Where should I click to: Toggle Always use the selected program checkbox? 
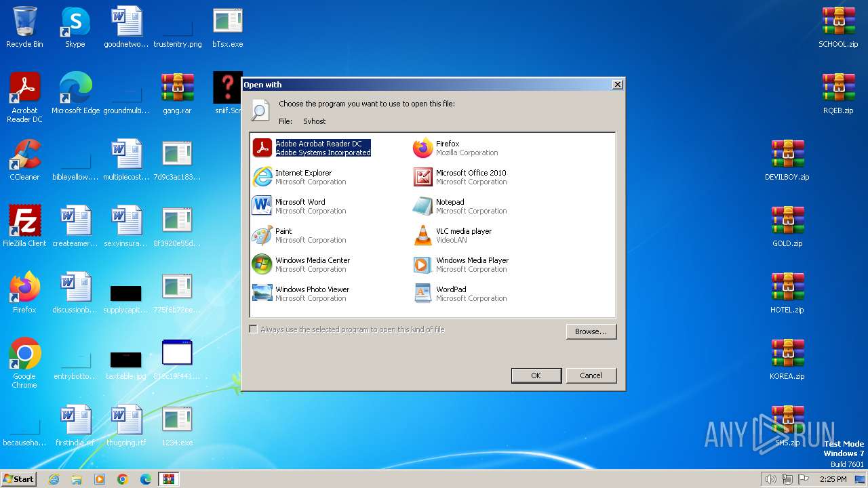coord(254,329)
